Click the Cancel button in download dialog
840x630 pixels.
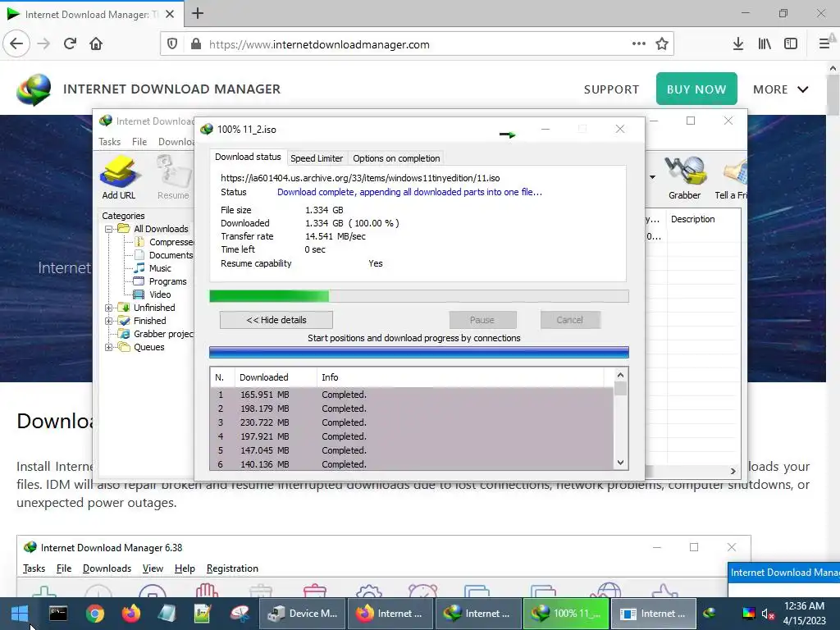coord(569,320)
